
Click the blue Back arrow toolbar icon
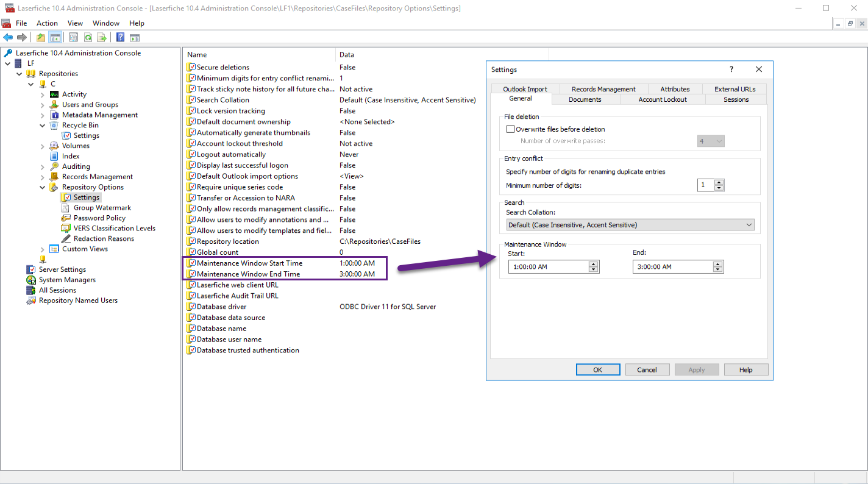point(8,38)
